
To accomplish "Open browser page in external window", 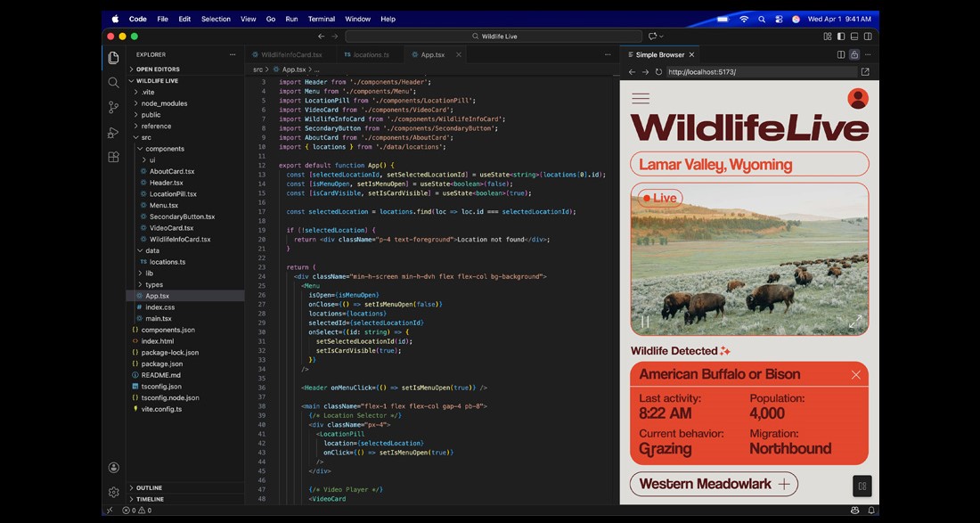I will click(x=865, y=72).
